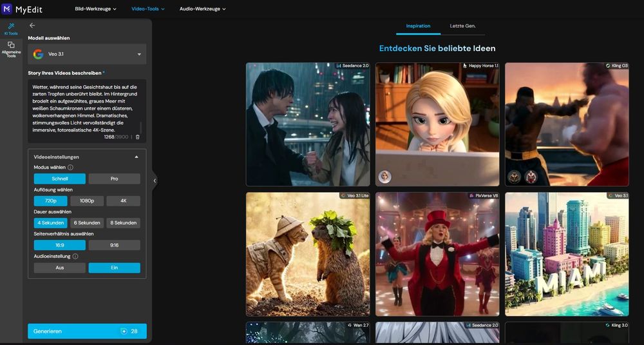Image resolution: width=644 pixels, height=345 pixels.
Task: Set duration to 4 Sekunden
Action: click(x=50, y=223)
